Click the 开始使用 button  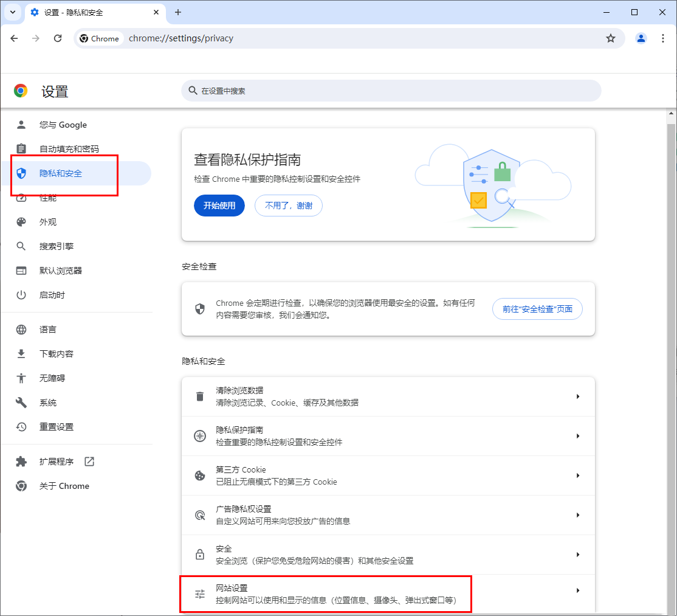click(x=219, y=206)
